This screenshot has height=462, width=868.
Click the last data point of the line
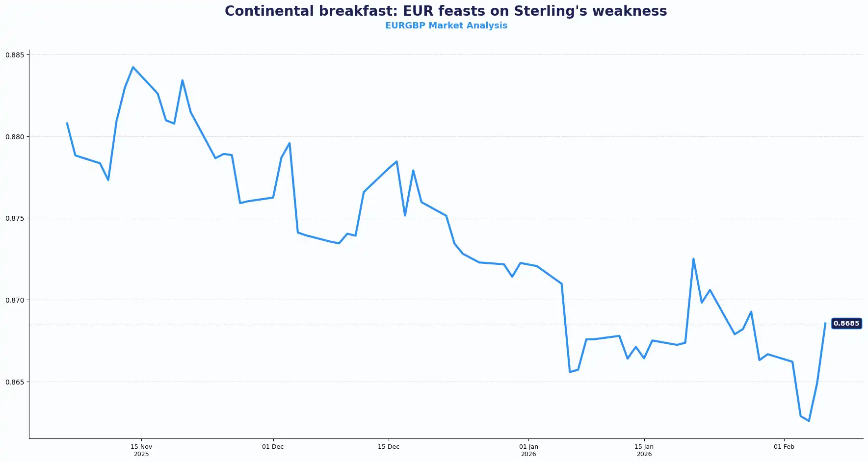click(x=825, y=324)
